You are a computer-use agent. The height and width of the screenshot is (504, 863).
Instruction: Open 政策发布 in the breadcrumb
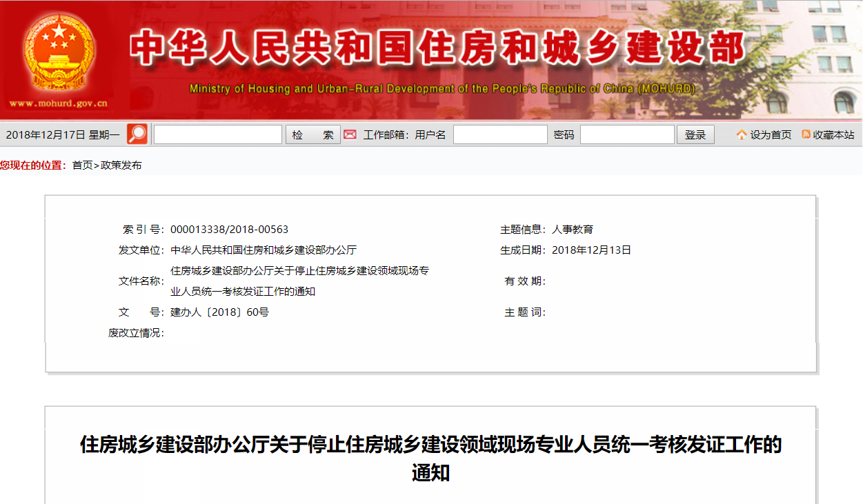coord(121,165)
